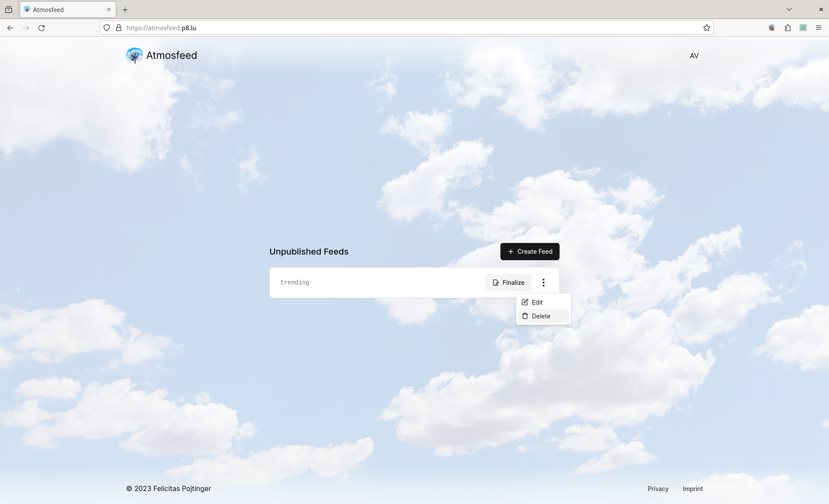The height and width of the screenshot is (504, 829).
Task: Click the three-dot menu on trending feed
Action: (x=543, y=283)
